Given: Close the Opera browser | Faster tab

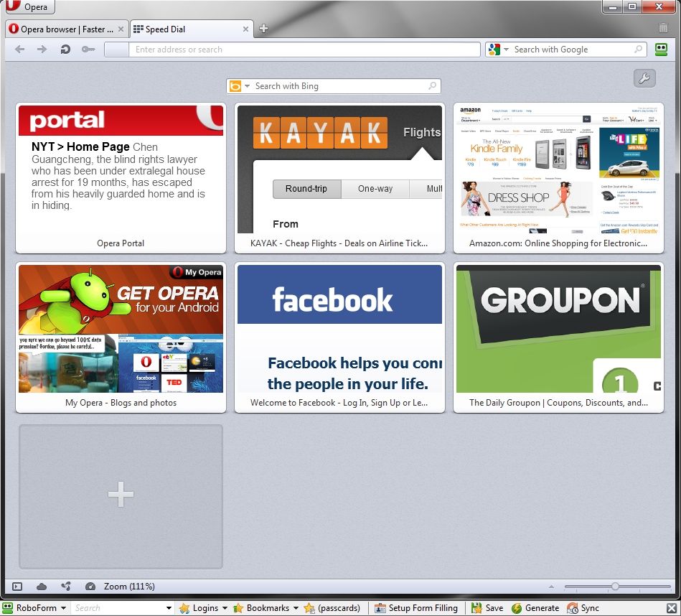Looking at the screenshot, I should click(x=121, y=29).
